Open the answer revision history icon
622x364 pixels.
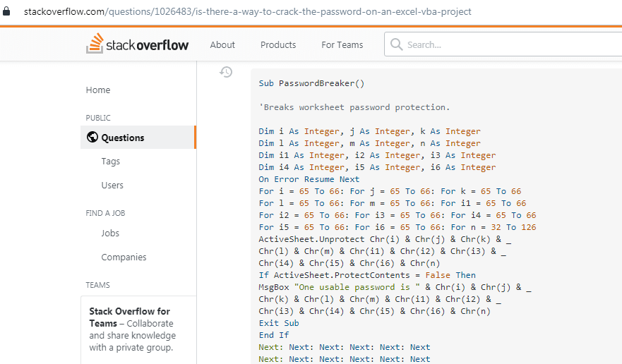pyautogui.click(x=226, y=72)
